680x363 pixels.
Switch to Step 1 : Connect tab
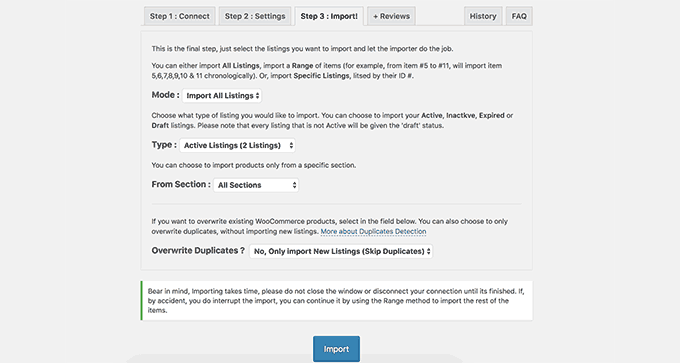tap(180, 16)
